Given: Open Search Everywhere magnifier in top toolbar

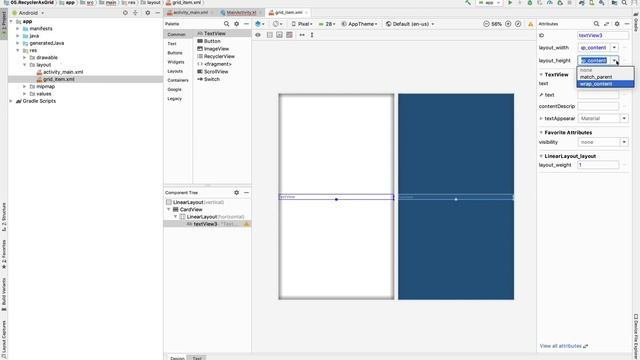Looking at the screenshot, I should point(624,2).
